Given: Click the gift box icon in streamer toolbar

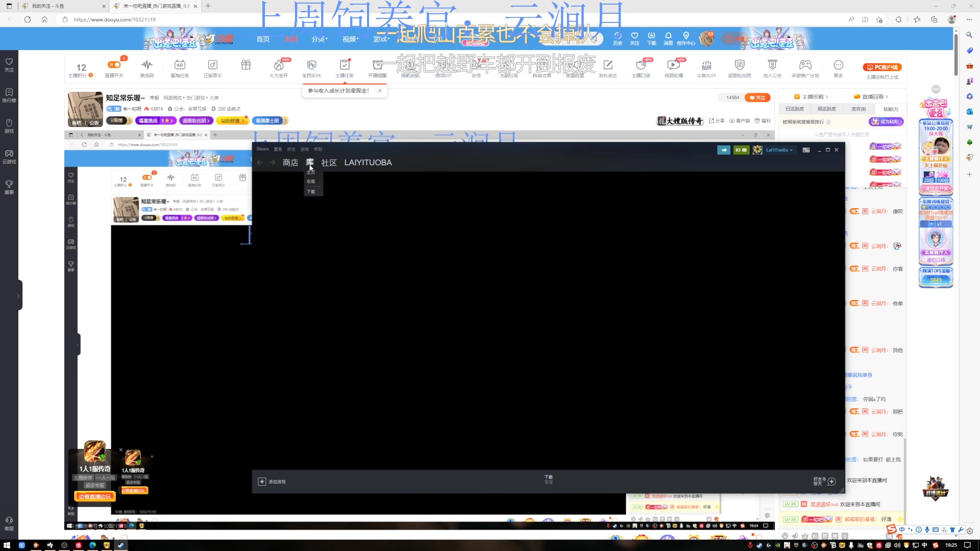Looking at the screenshot, I should pyautogui.click(x=246, y=65).
